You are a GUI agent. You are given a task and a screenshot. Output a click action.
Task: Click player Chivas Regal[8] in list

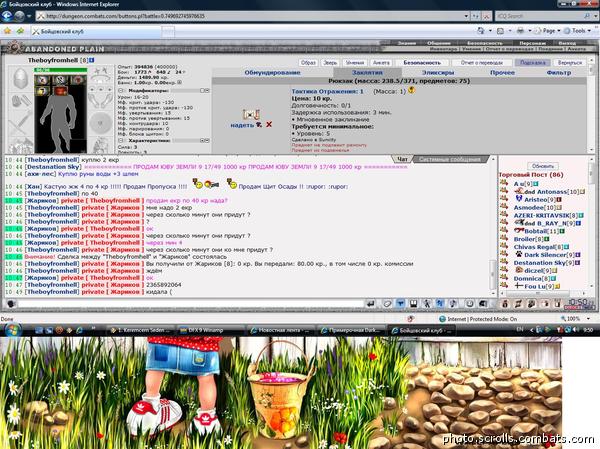tap(538, 247)
